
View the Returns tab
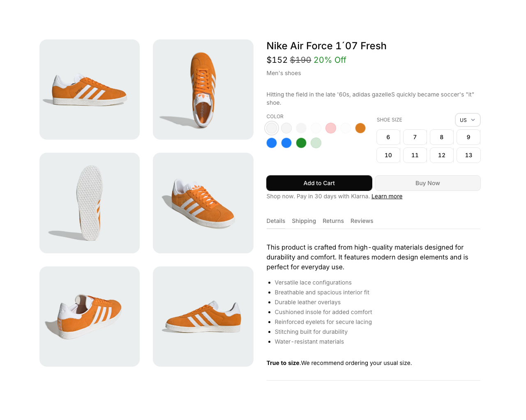pyautogui.click(x=333, y=220)
